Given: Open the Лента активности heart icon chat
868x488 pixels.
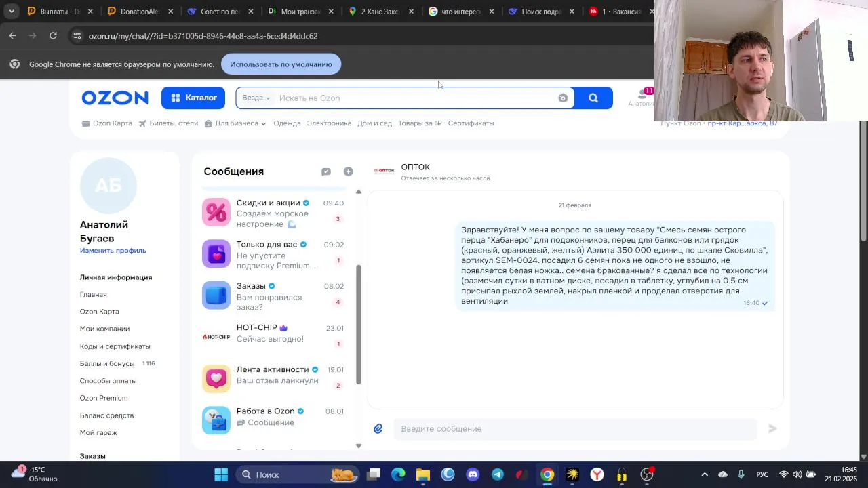Looking at the screenshot, I should coord(216,378).
